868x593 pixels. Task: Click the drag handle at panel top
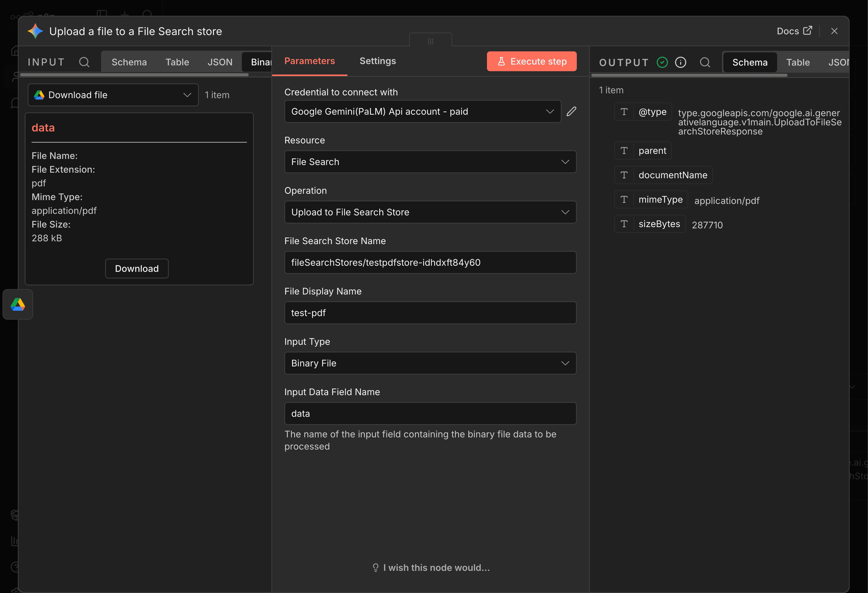pyautogui.click(x=430, y=41)
